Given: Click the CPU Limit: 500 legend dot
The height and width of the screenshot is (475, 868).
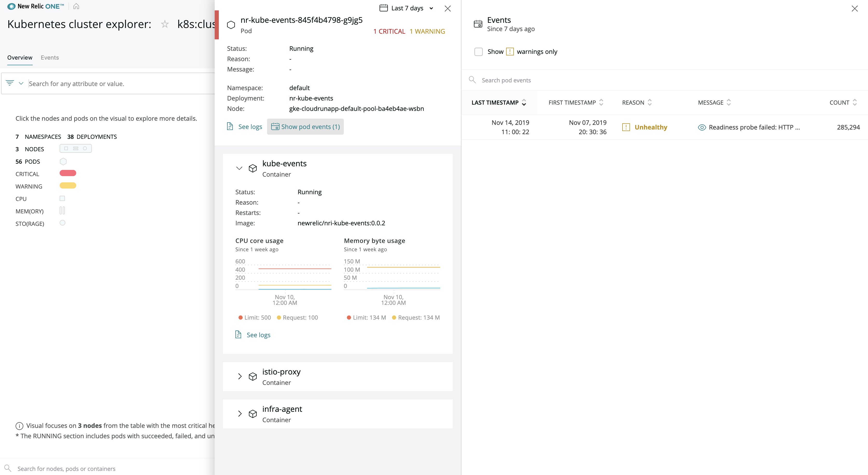Looking at the screenshot, I should [241, 318].
